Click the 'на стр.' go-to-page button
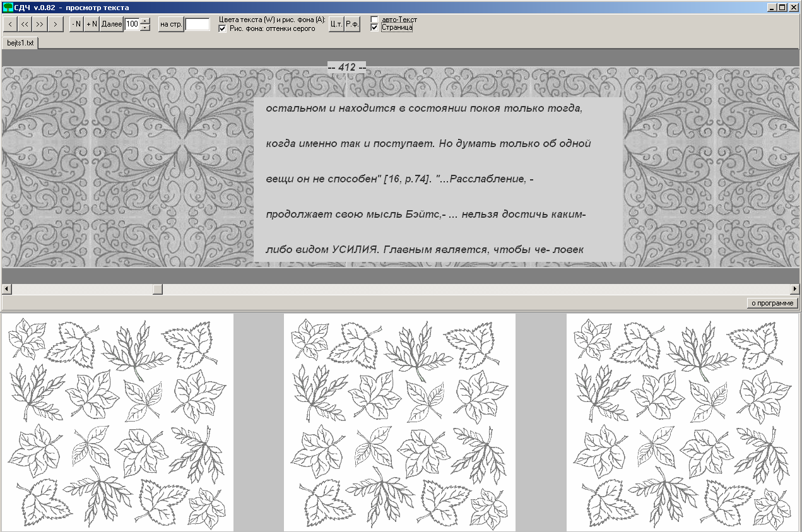 (170, 24)
